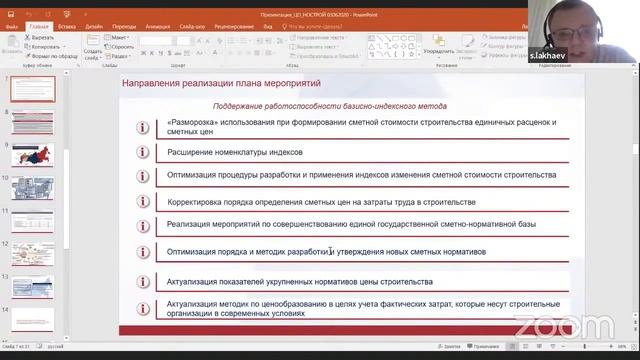Open Примечания comments in status bar
Screen dimensions: 640x360
pyautogui.click(x=484, y=346)
